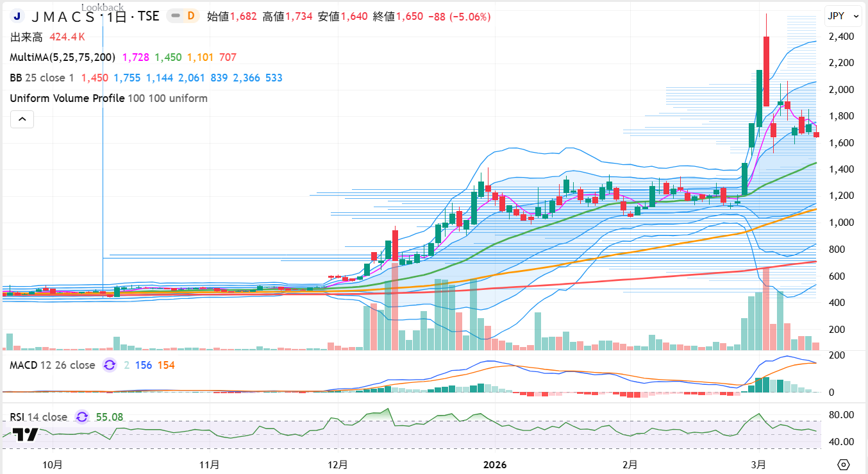The height and width of the screenshot is (474, 868).
Task: Click the Lookback vertical line label
Action: pos(103,7)
